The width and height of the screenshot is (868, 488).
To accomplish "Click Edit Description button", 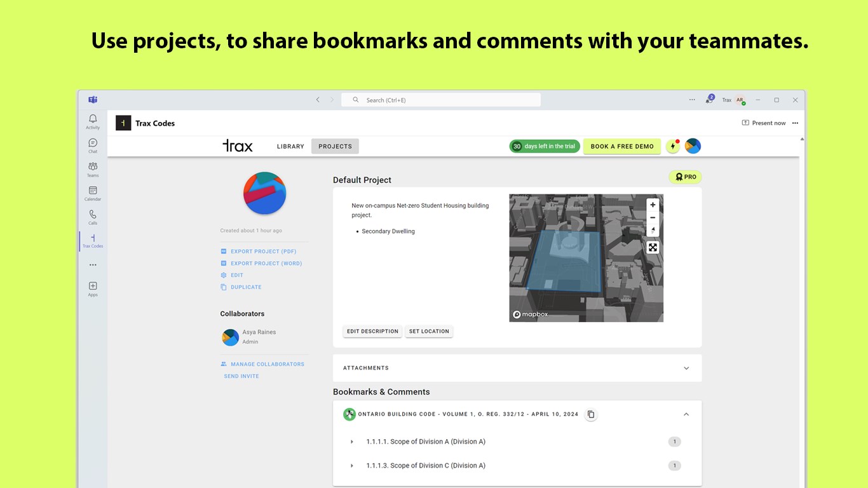I will tap(372, 331).
